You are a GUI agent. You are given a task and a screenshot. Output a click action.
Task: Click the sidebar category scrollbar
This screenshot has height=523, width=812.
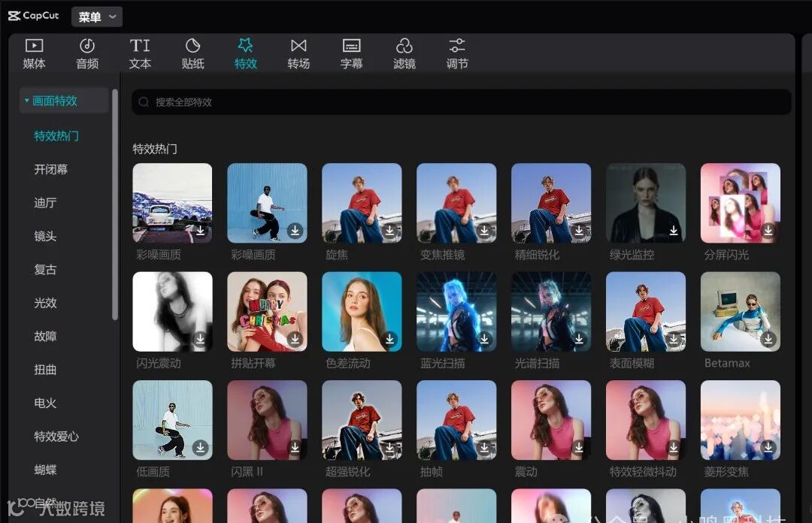(x=115, y=204)
